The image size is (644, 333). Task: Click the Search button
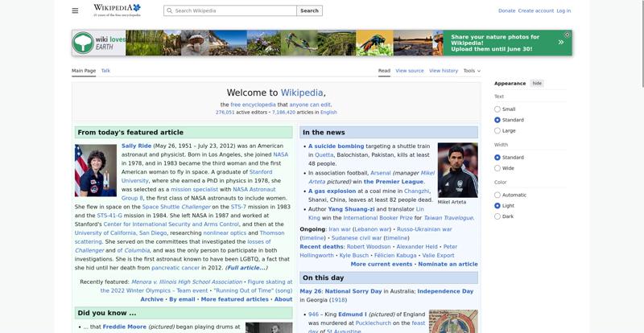point(309,10)
